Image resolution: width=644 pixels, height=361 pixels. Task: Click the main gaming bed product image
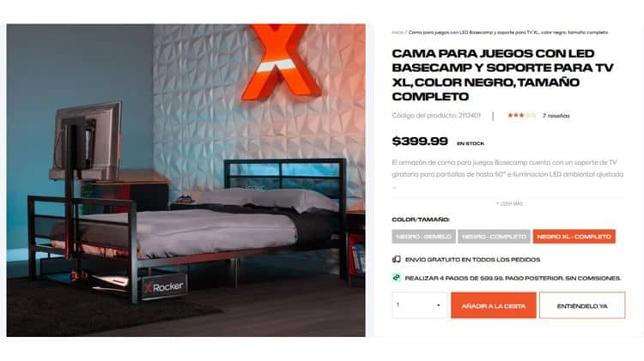click(x=185, y=180)
